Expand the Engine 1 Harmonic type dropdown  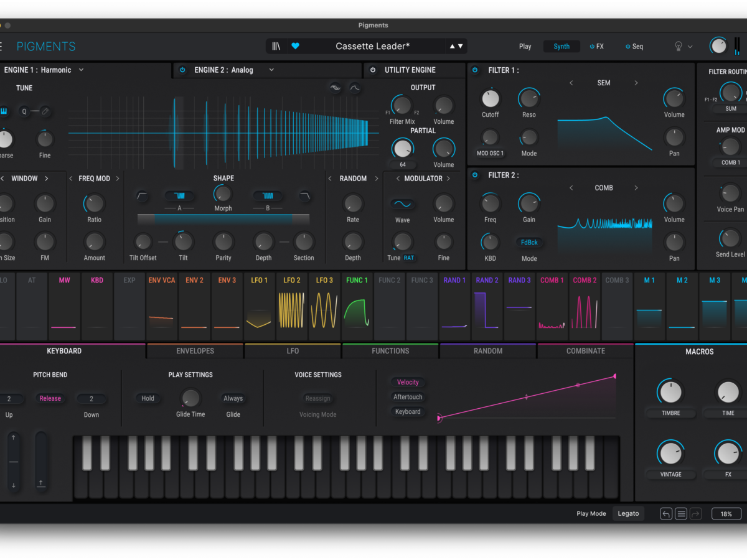point(82,70)
